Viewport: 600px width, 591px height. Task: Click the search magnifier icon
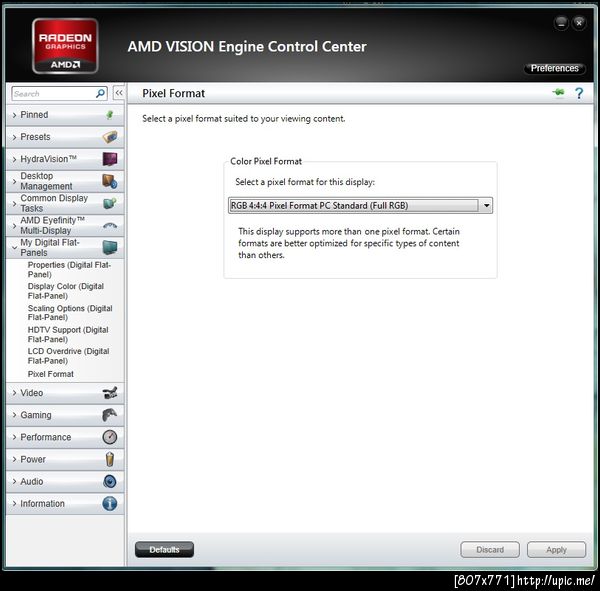click(x=100, y=93)
